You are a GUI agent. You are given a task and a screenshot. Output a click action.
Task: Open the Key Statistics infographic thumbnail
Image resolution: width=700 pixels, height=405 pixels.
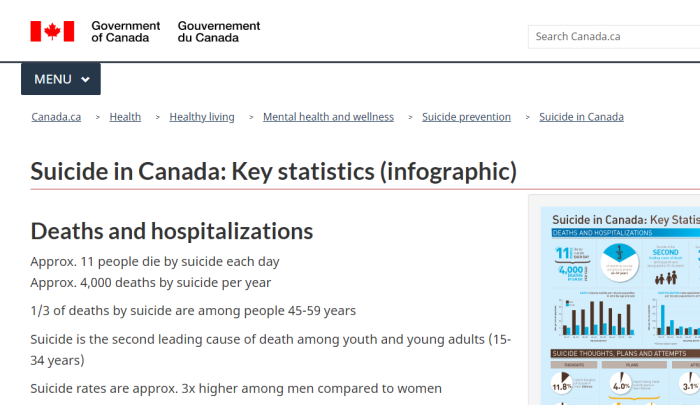(x=620, y=305)
